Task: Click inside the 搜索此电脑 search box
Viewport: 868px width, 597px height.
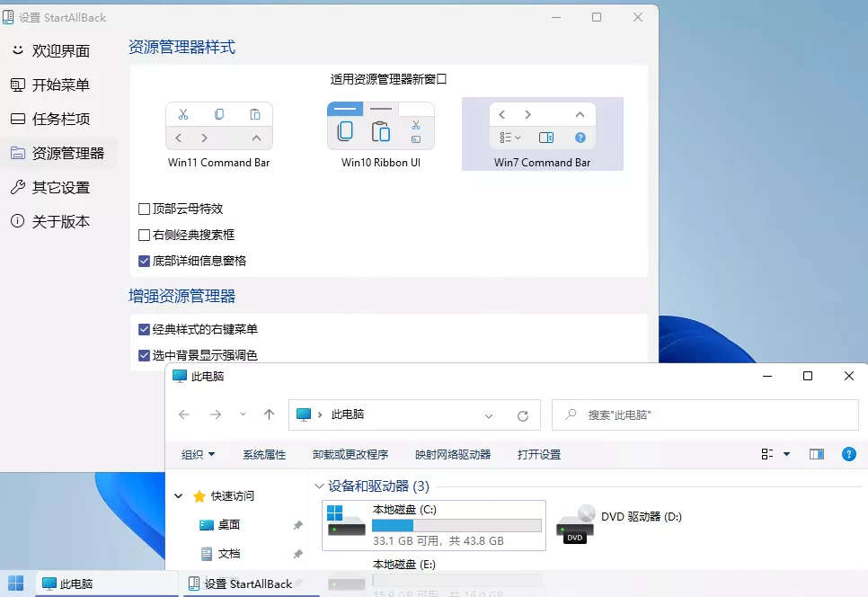Action: click(704, 414)
